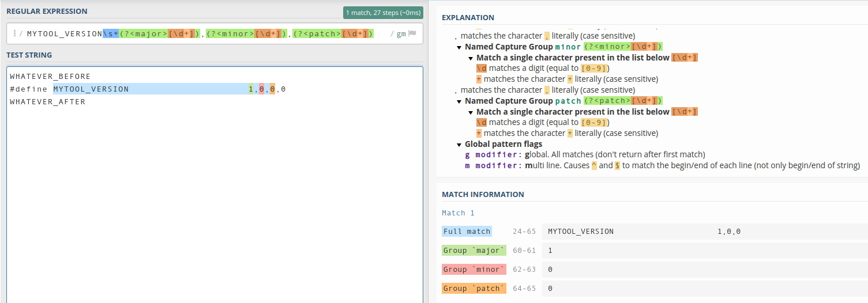Click the '(?<patch>[\d+])' group in the regex field
868x303 pixels.
tap(333, 33)
